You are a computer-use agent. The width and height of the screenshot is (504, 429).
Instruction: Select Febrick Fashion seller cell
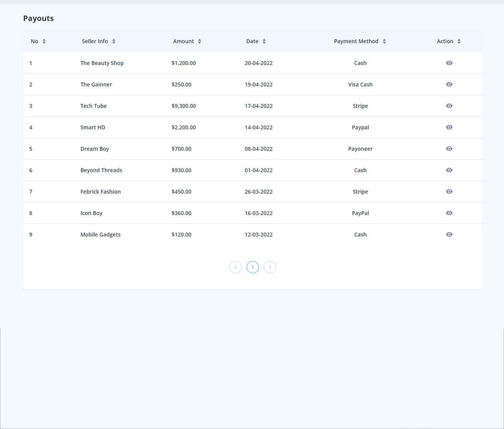(x=100, y=192)
